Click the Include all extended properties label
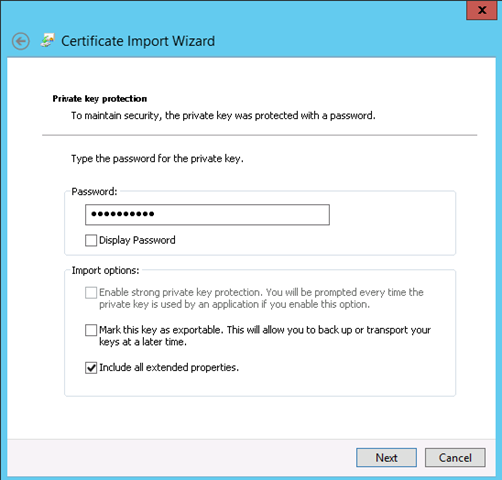Screen dimensions: 502x480 pyautogui.click(x=169, y=367)
